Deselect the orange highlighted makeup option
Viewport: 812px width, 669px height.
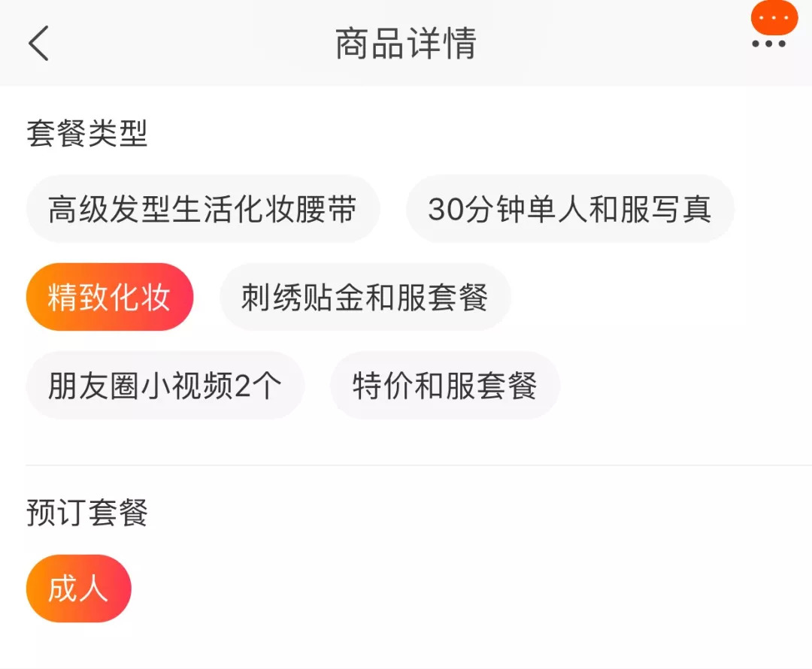pos(110,298)
